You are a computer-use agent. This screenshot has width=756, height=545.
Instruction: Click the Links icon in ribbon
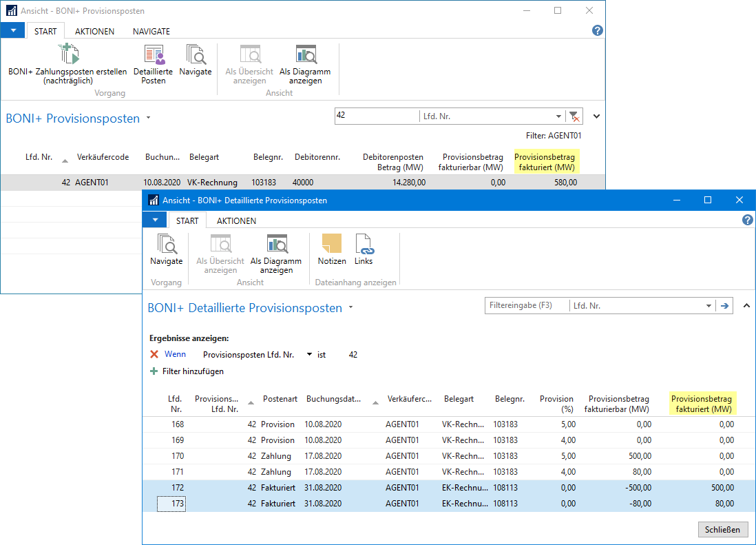tap(364, 245)
